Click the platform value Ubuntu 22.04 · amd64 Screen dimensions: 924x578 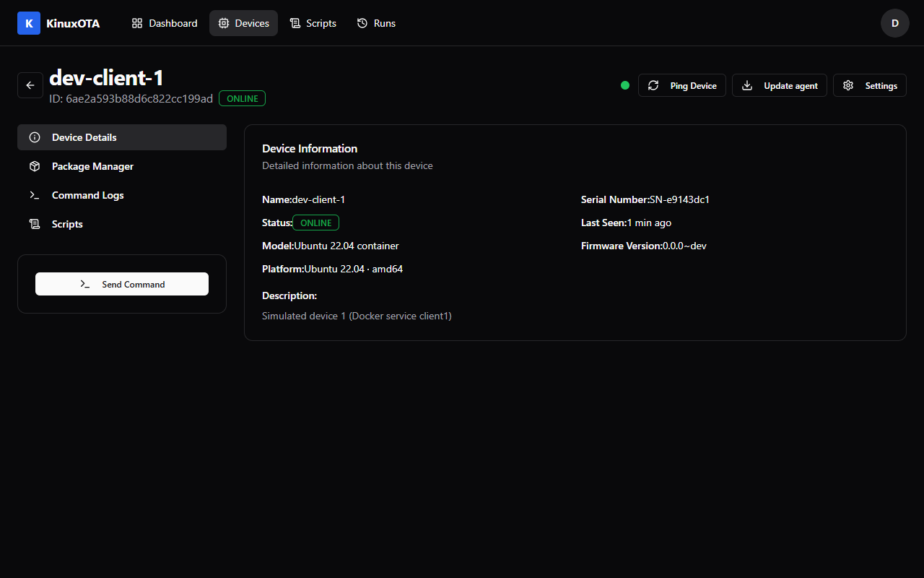354,269
